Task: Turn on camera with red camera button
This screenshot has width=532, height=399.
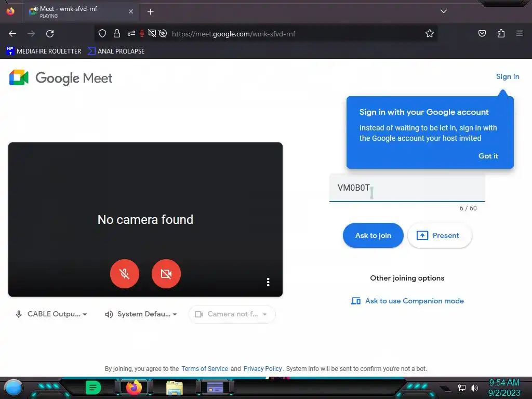Action: click(166, 274)
